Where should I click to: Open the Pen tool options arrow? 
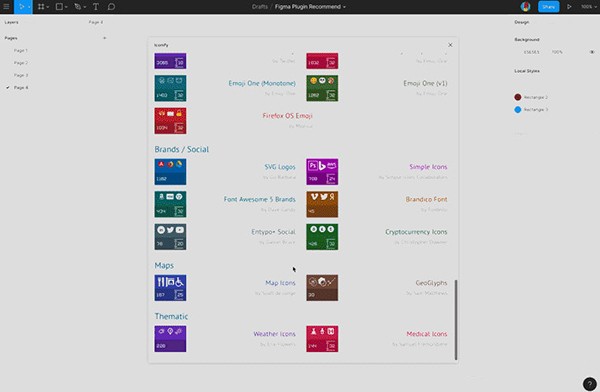84,7
